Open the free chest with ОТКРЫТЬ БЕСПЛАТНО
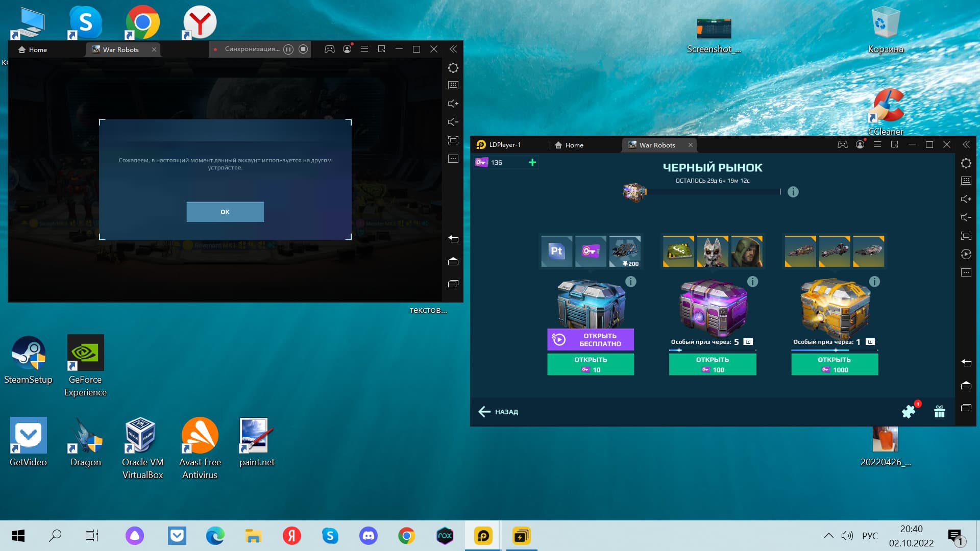This screenshot has height=551, width=980. click(591, 340)
